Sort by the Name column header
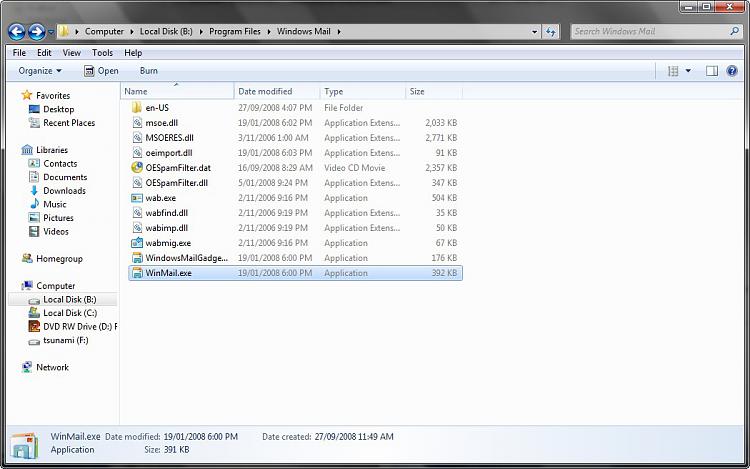 pos(176,91)
